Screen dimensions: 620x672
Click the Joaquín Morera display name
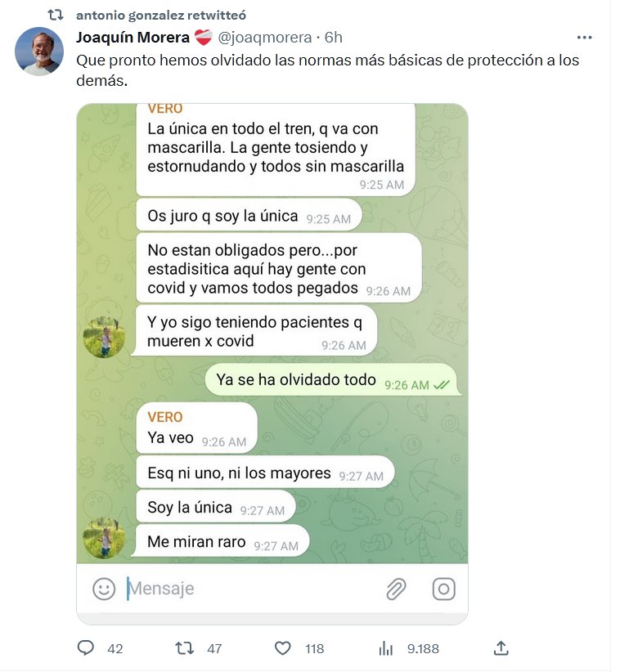coord(133,38)
